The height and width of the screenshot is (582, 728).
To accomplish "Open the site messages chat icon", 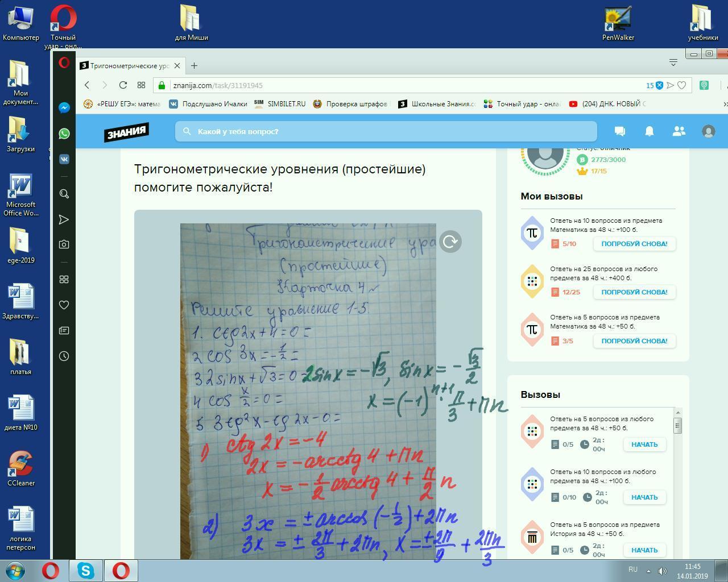I will click(620, 131).
